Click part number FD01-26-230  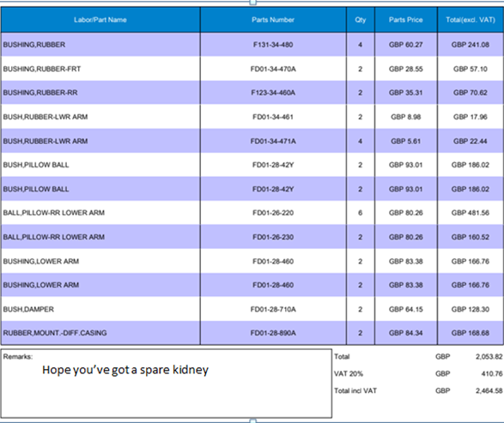point(273,238)
